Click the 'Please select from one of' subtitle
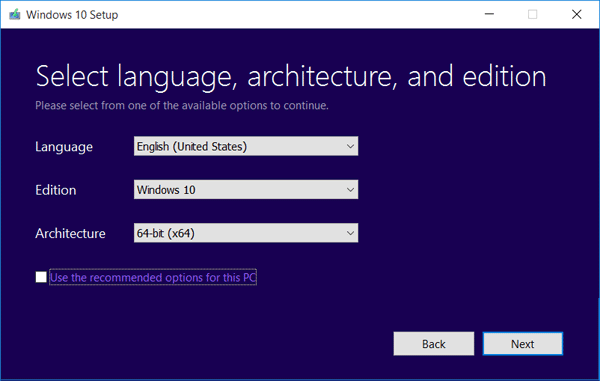600x381 pixels. click(182, 106)
